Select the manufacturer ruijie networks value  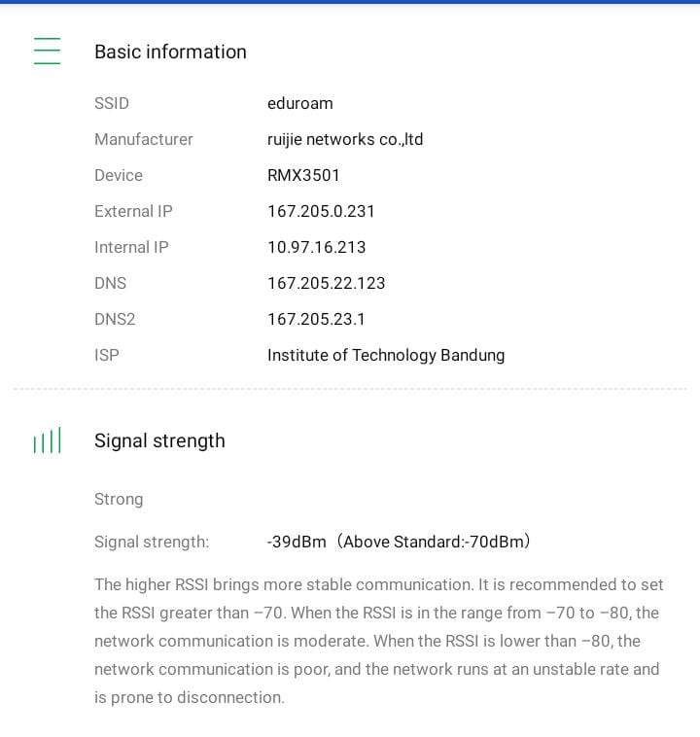coord(345,139)
